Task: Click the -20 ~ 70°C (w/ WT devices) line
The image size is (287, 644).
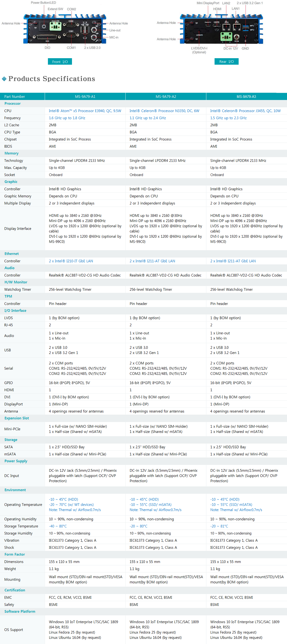Action: click(x=71, y=505)
